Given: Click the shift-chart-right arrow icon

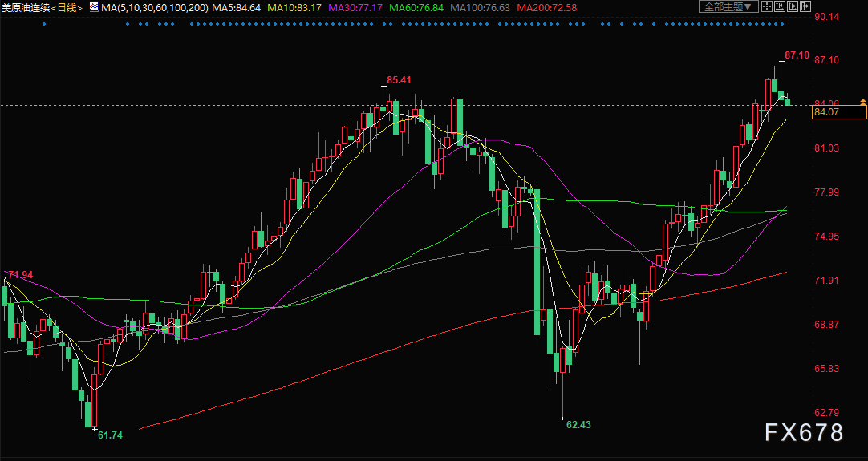Looking at the screenshot, I should [805, 6].
